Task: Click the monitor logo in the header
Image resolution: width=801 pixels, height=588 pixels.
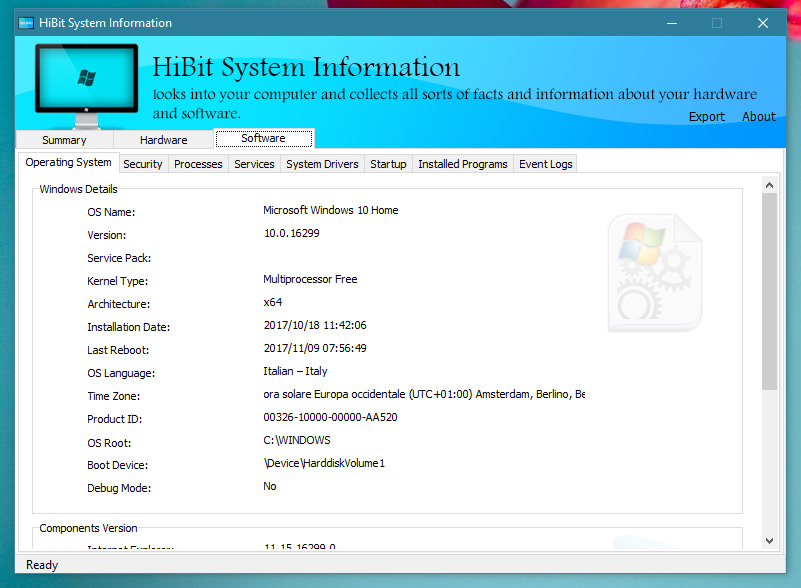Action: pyautogui.click(x=86, y=84)
